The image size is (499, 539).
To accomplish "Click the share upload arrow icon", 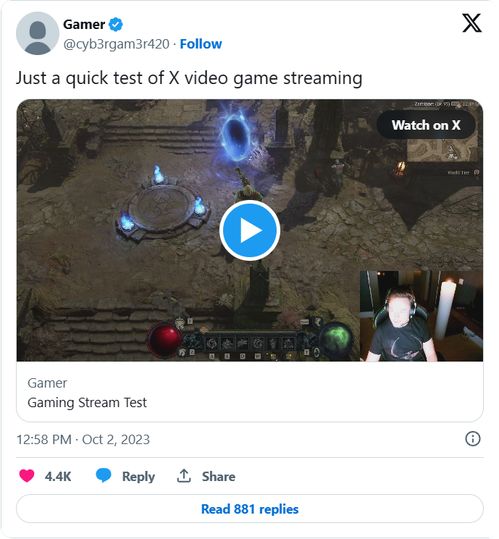I will pyautogui.click(x=184, y=476).
